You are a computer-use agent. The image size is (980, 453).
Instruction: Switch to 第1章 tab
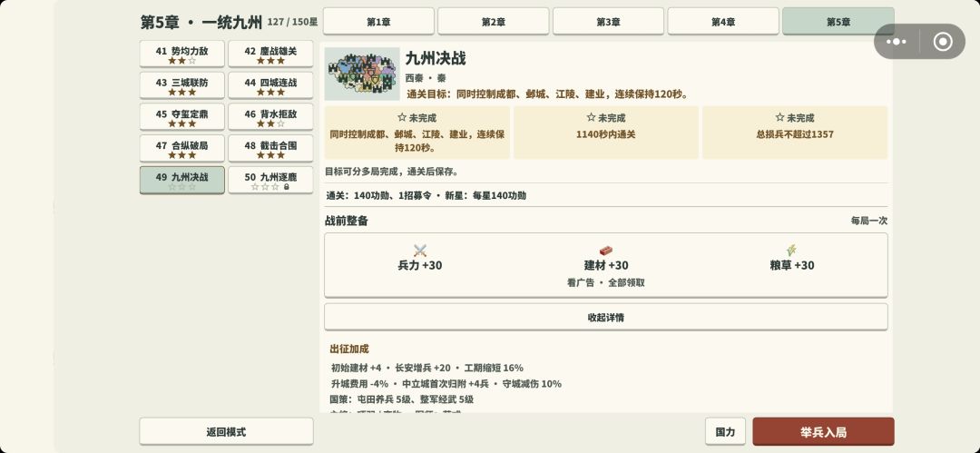(378, 22)
